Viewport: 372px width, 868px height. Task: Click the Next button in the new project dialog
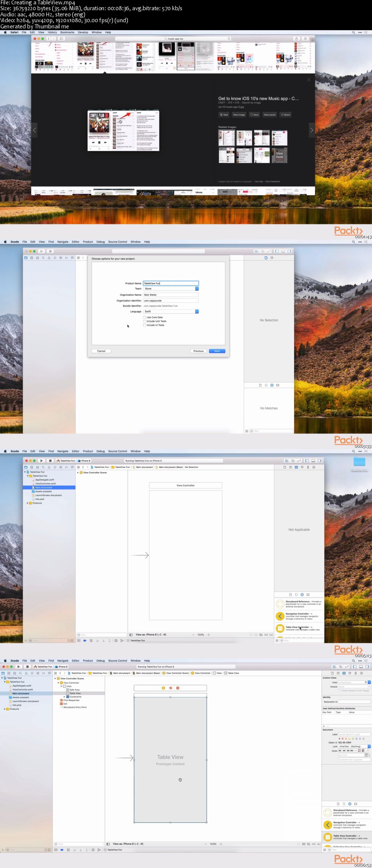coord(217,351)
